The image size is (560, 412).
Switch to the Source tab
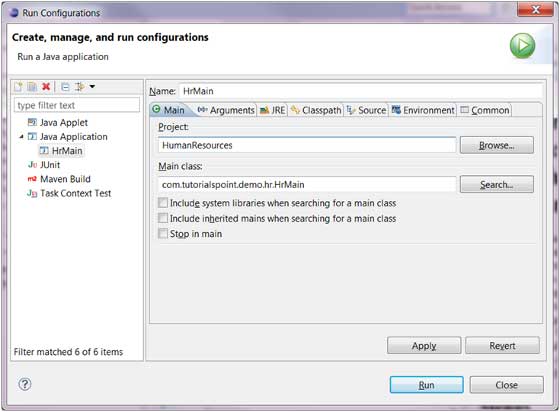click(367, 110)
